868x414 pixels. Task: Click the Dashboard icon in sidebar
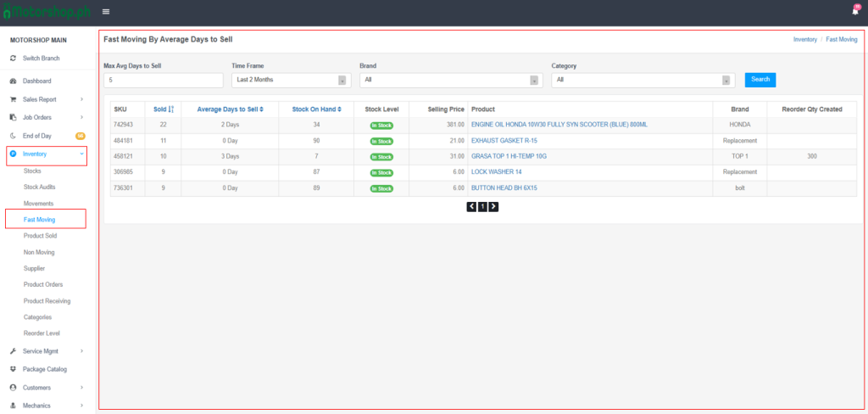(13, 81)
